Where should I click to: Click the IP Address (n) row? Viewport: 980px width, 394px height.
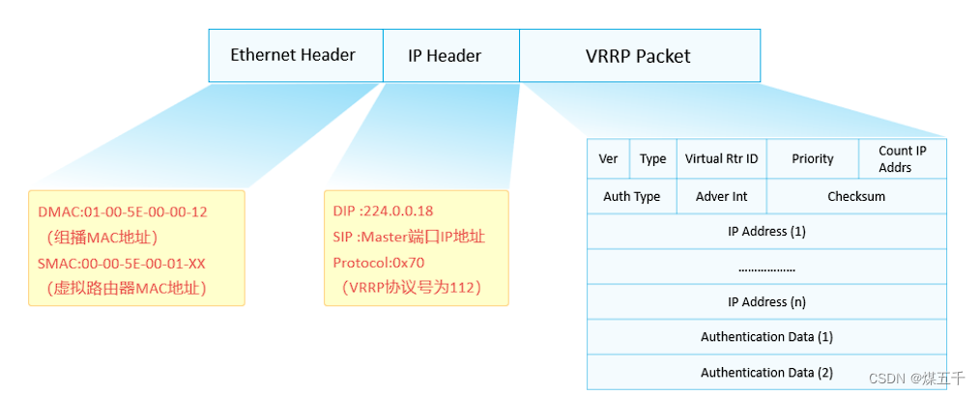pyautogui.click(x=766, y=301)
